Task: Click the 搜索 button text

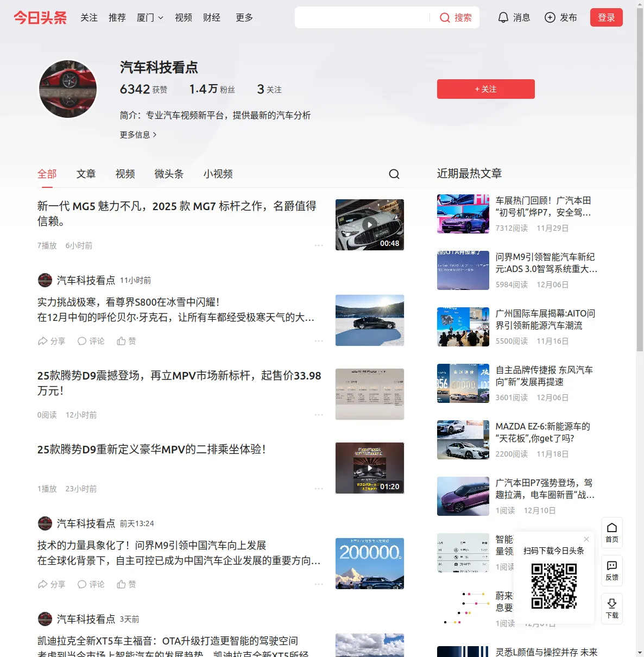Action: pos(463,18)
